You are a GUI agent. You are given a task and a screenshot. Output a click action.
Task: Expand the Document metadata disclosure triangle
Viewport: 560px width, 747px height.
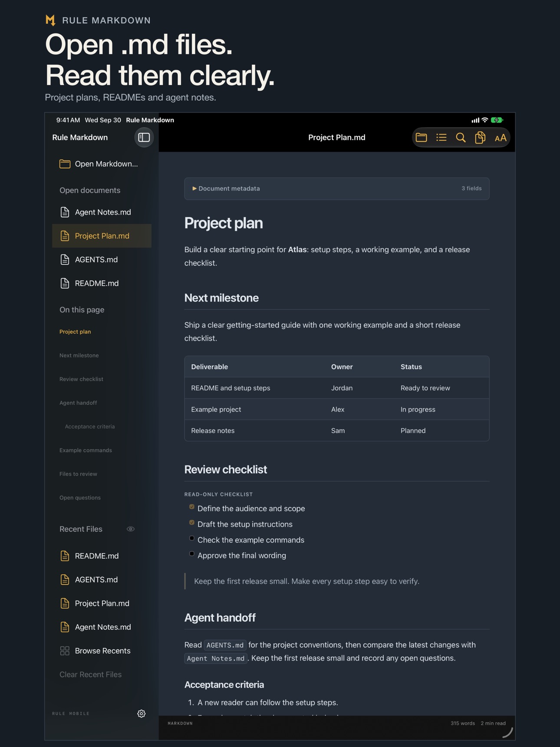coord(194,188)
